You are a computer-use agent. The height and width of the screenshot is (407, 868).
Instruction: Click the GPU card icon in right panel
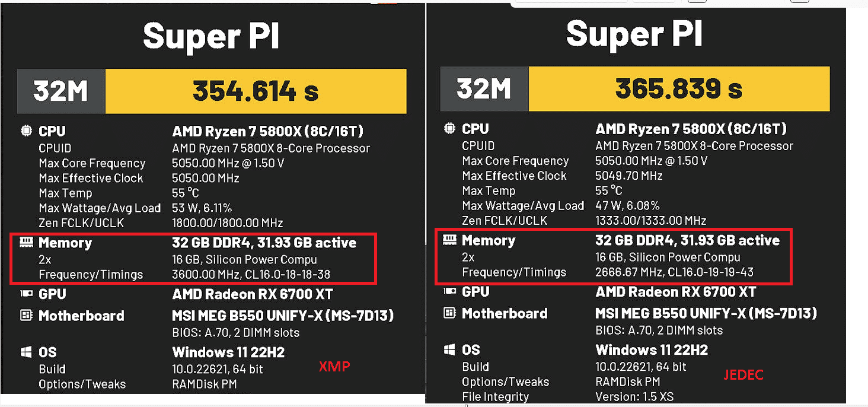[449, 291]
